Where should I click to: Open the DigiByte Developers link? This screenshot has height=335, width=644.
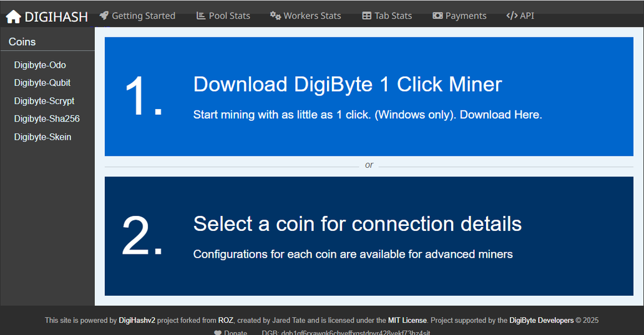pyautogui.click(x=541, y=320)
